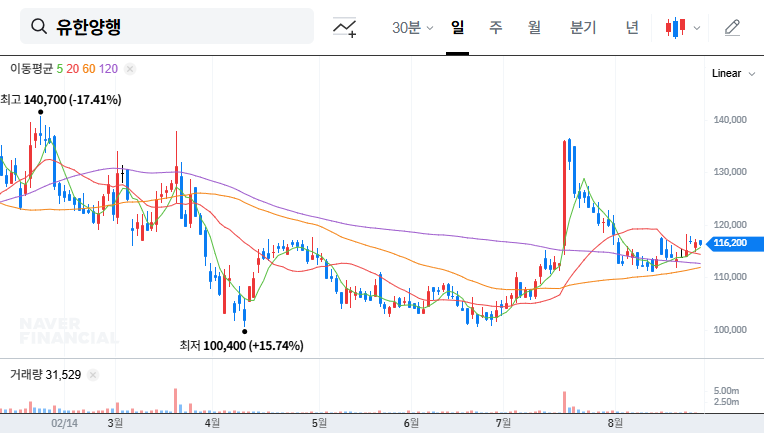Screen dimensions: 764x433
Task: Click the 120,000 price axis label
Action: 730,225
